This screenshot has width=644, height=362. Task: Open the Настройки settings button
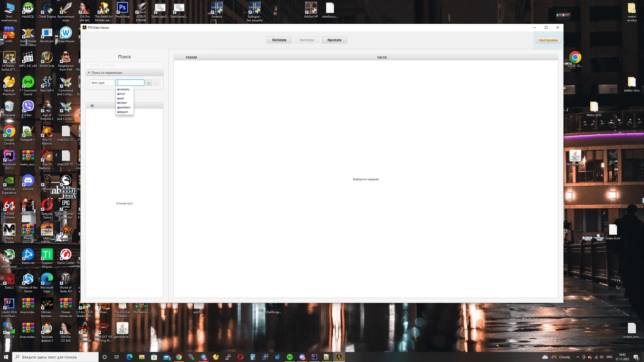tap(548, 40)
